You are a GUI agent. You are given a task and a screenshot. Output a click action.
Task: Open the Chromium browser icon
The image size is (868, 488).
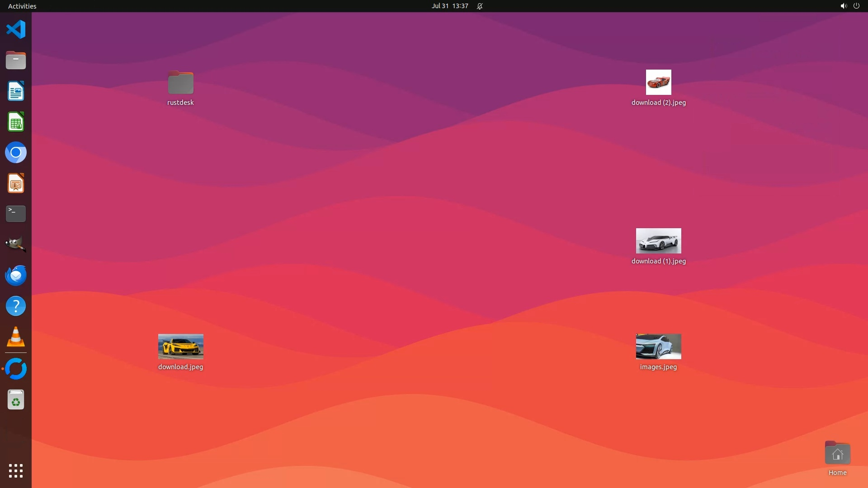[16, 153]
